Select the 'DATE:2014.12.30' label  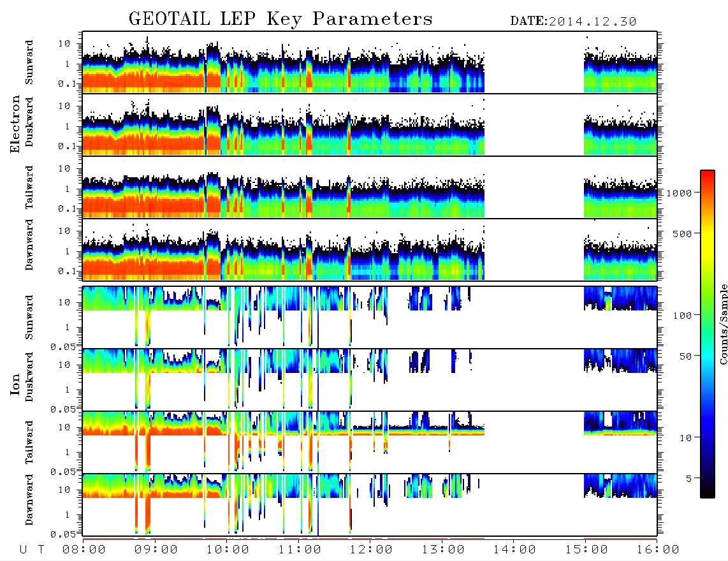[x=573, y=22]
